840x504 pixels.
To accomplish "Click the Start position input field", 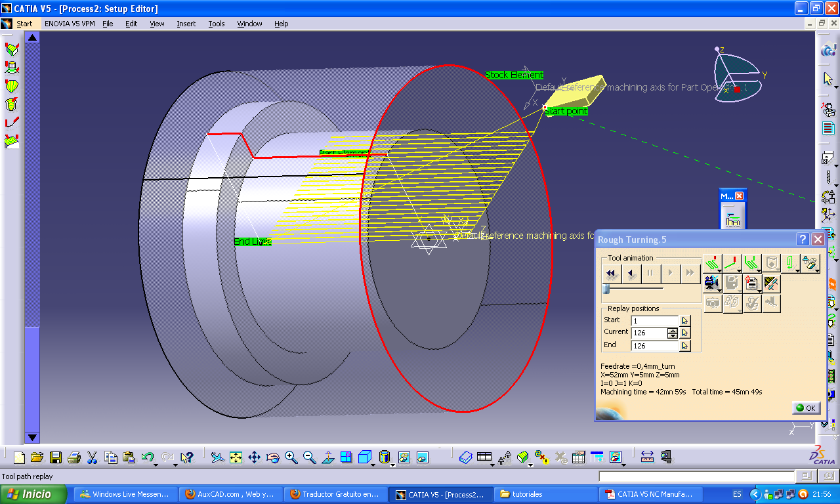I will (x=655, y=320).
